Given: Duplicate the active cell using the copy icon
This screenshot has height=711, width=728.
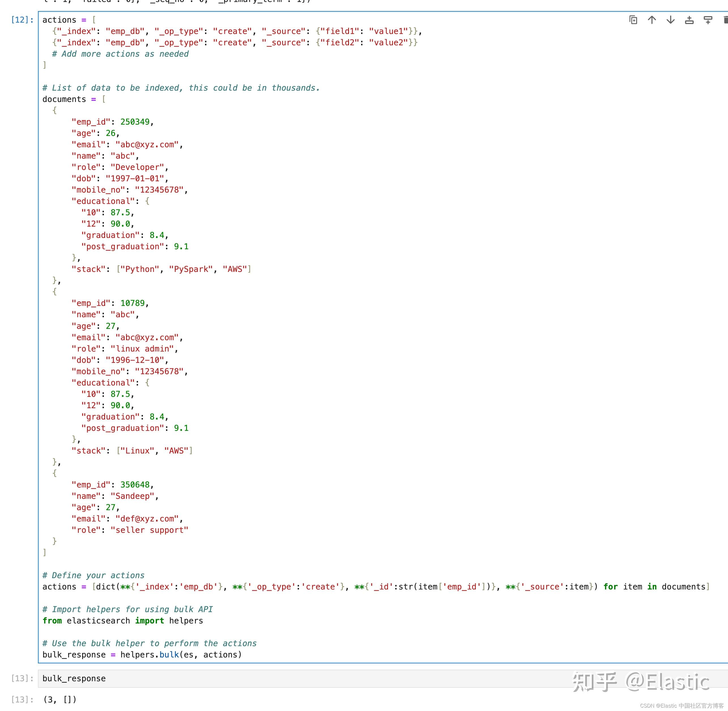Looking at the screenshot, I should [x=633, y=20].
